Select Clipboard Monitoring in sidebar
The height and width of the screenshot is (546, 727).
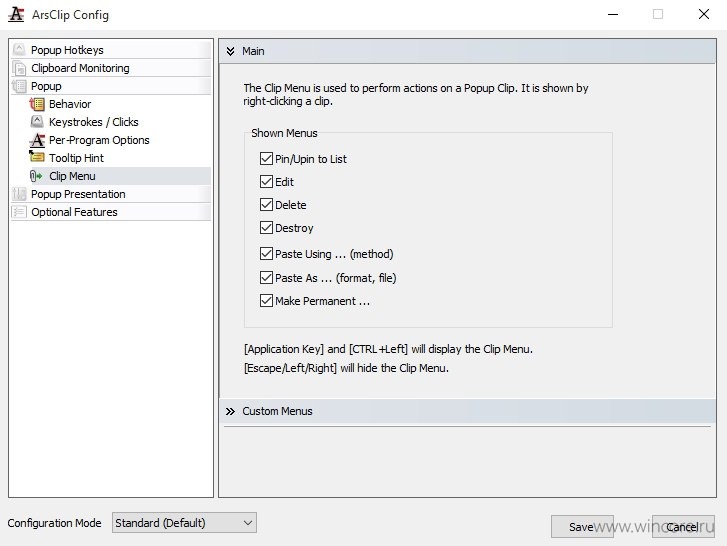click(111, 68)
